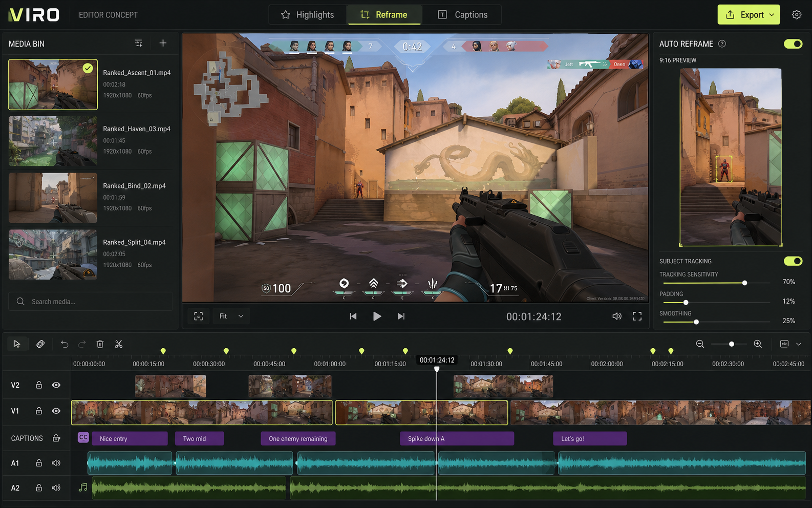The height and width of the screenshot is (508, 812).
Task: Add new media with plus icon
Action: (x=163, y=44)
